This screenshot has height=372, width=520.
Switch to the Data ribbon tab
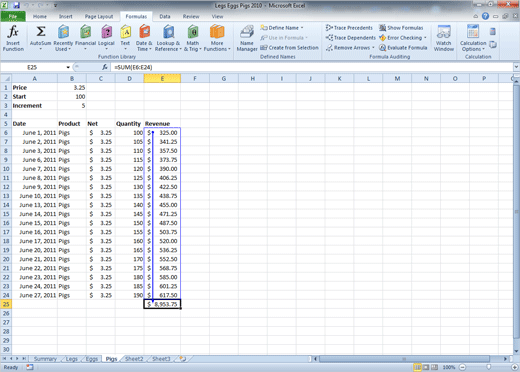(x=165, y=16)
